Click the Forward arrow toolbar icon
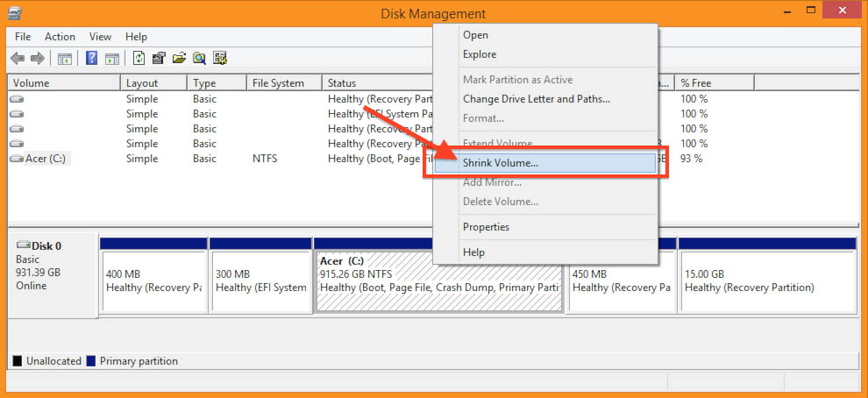This screenshot has width=868, height=398. [x=38, y=58]
